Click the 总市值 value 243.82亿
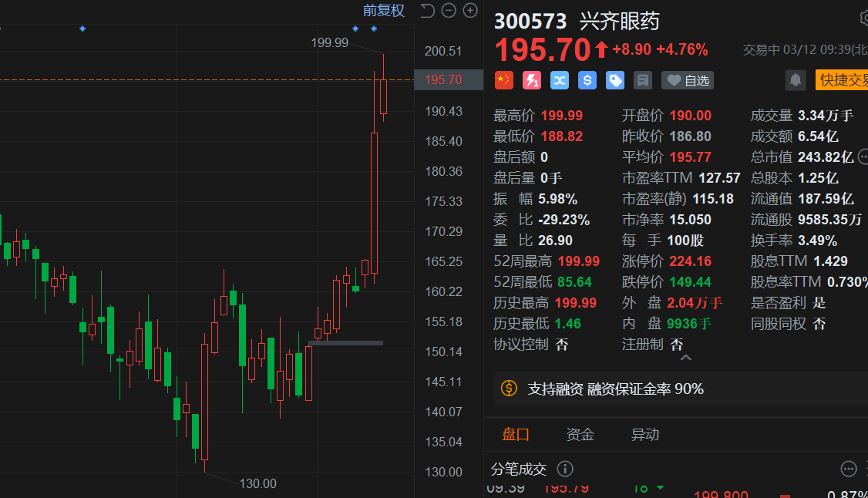Screen dimensions: 868x498 (826, 157)
